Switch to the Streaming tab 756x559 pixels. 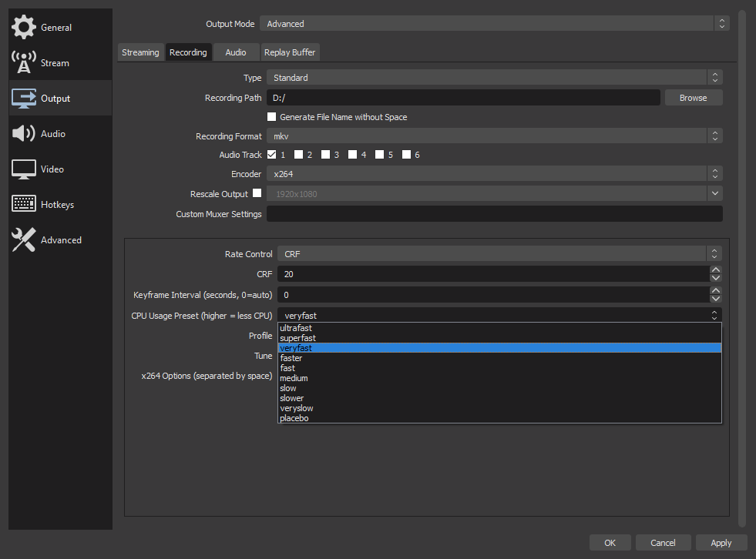[140, 52]
